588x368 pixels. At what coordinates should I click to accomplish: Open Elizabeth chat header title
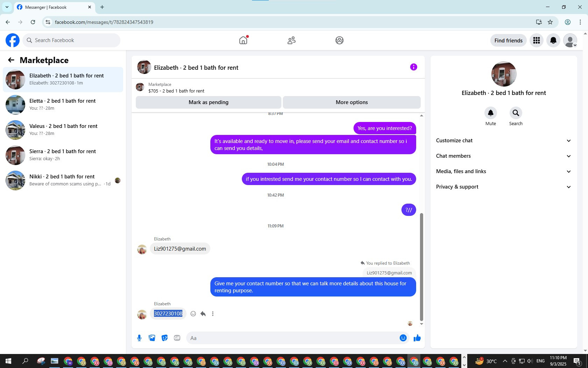[x=196, y=68]
